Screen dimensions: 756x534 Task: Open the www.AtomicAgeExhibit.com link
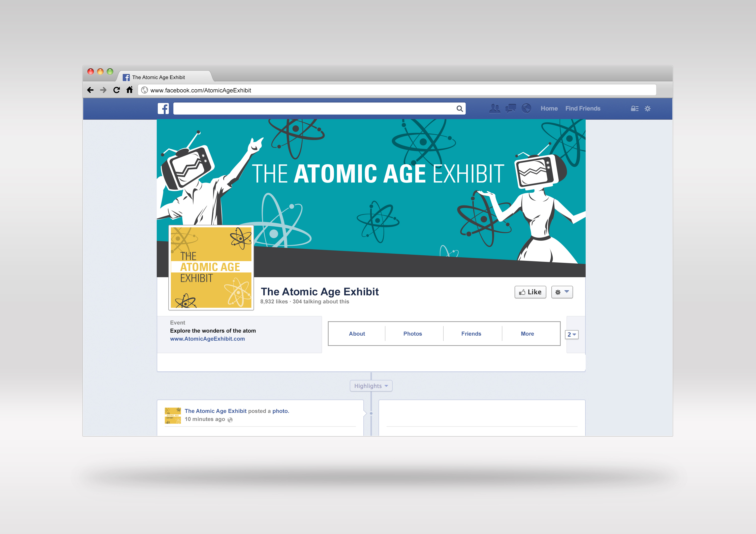tap(207, 339)
